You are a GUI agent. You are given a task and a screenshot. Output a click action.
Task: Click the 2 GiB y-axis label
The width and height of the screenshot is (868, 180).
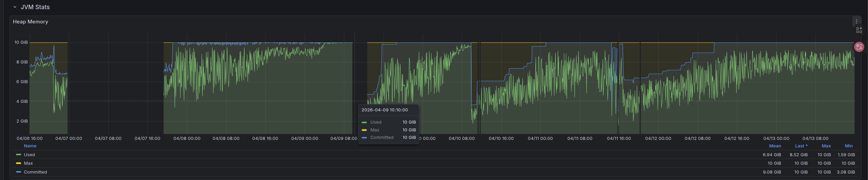tap(22, 121)
